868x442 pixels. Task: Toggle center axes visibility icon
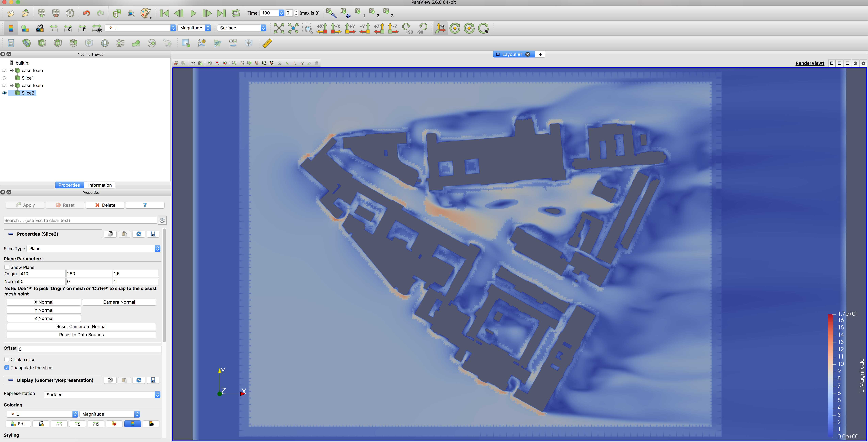coord(440,28)
